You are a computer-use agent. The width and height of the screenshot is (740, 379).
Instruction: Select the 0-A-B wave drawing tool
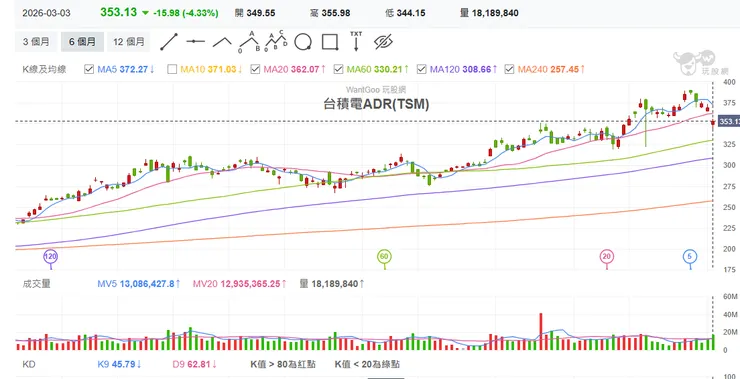(249, 42)
